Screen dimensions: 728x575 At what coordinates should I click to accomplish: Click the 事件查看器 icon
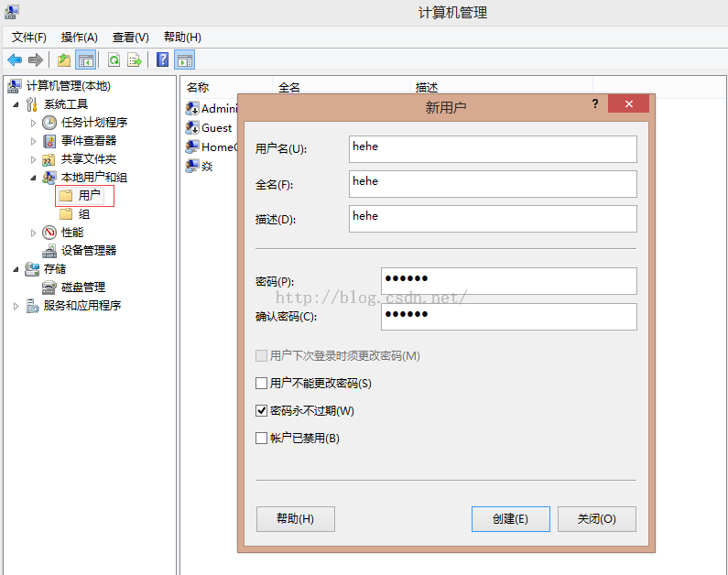(49, 141)
